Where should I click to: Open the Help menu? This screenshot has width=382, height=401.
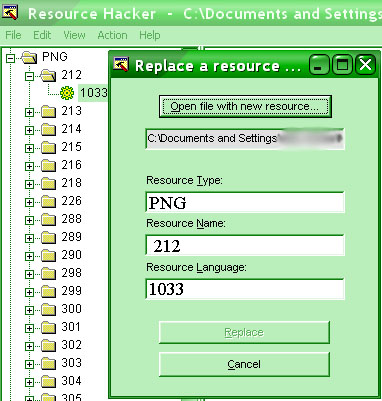click(150, 35)
